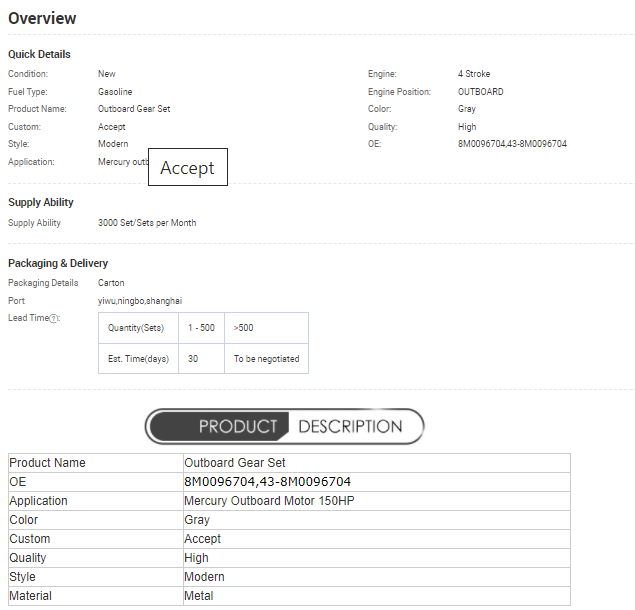Click the Overview page heading
Viewport: 635px width, 610px height.
42,18
